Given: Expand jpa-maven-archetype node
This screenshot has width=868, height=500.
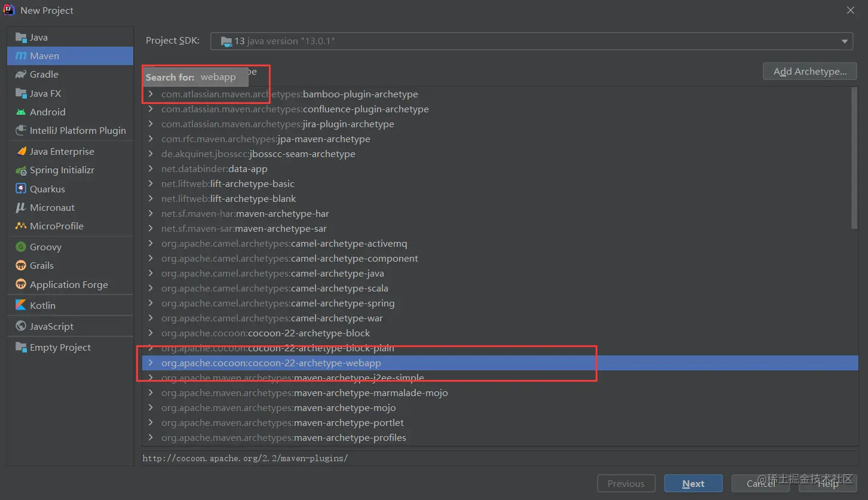Looking at the screenshot, I should 151,139.
